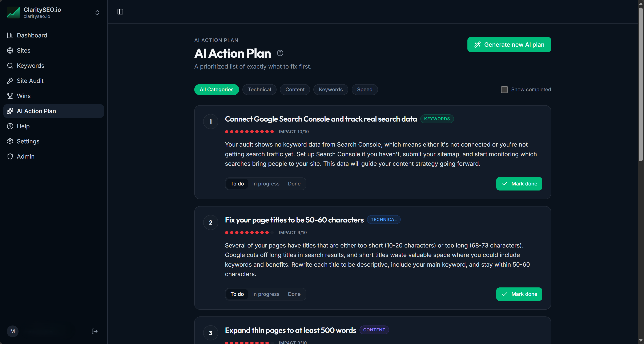Open Site Audit using the wrench icon
Viewport: 644px width, 344px height.
(x=10, y=81)
